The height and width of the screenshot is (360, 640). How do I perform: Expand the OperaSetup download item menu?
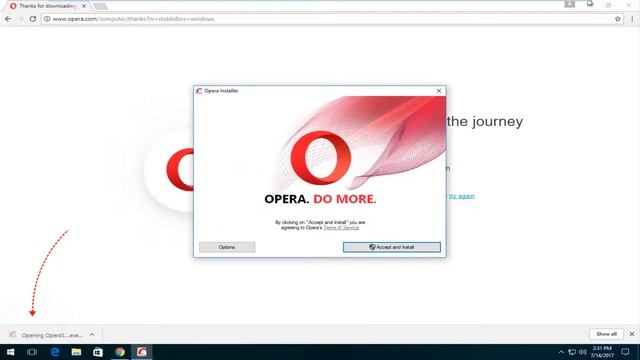pos(92,335)
